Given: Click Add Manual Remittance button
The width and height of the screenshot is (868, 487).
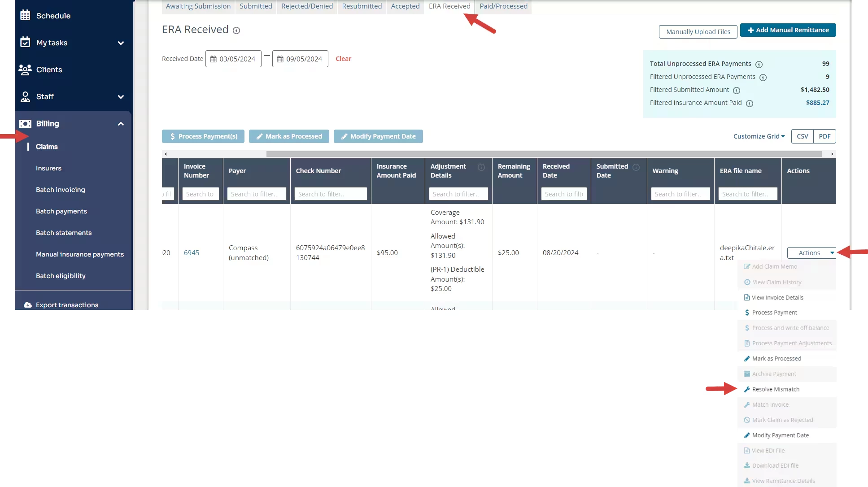Looking at the screenshot, I should pyautogui.click(x=788, y=30).
